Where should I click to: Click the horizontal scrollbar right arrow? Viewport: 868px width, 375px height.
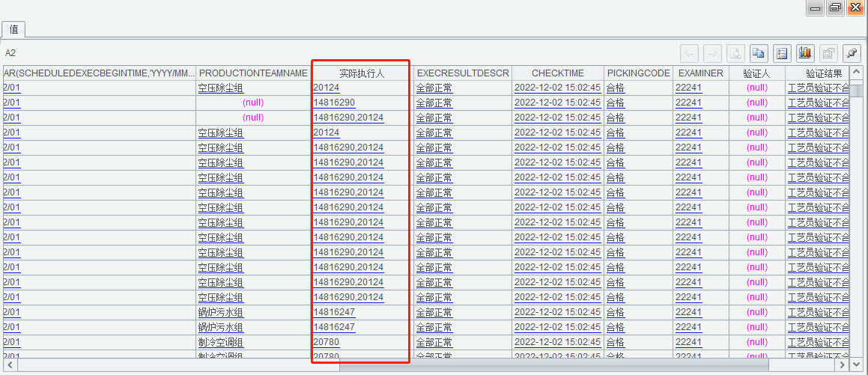[x=843, y=365]
